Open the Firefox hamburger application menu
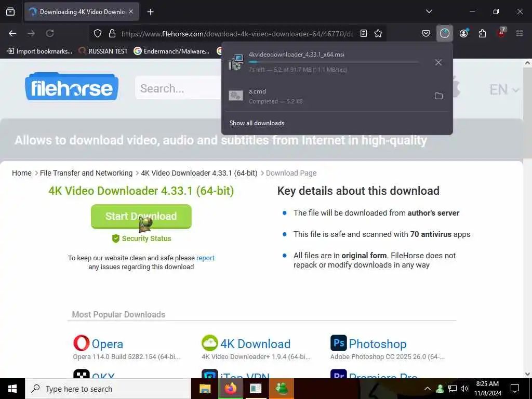The height and width of the screenshot is (399, 532). click(x=520, y=33)
